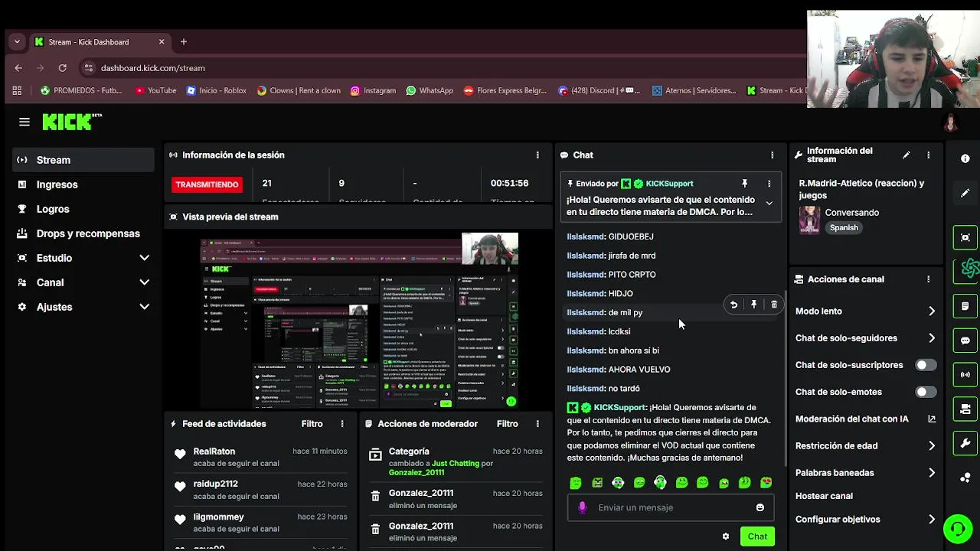Screen dimensions: 980x551
Task: Open the Información de la sesión options menu
Action: tap(537, 155)
